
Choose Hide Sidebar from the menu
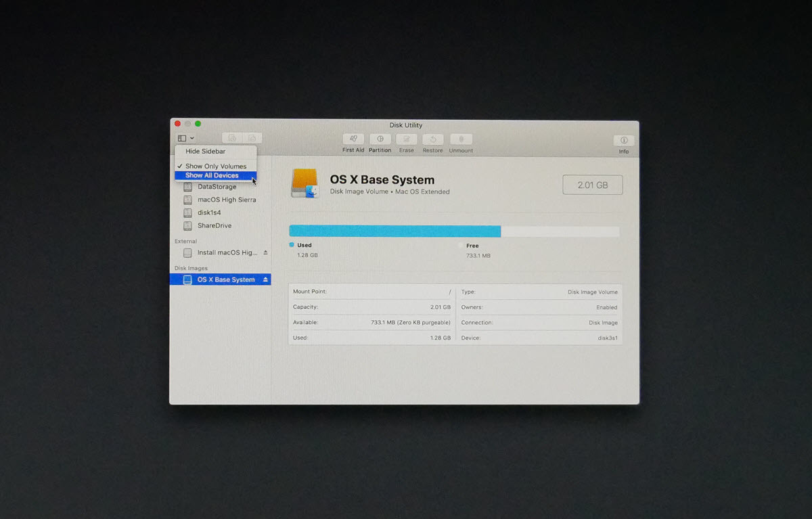click(x=216, y=152)
